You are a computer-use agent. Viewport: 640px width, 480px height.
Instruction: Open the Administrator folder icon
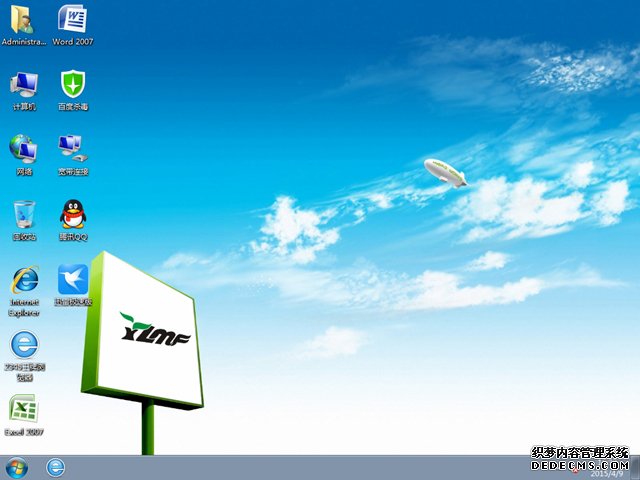click(23, 20)
